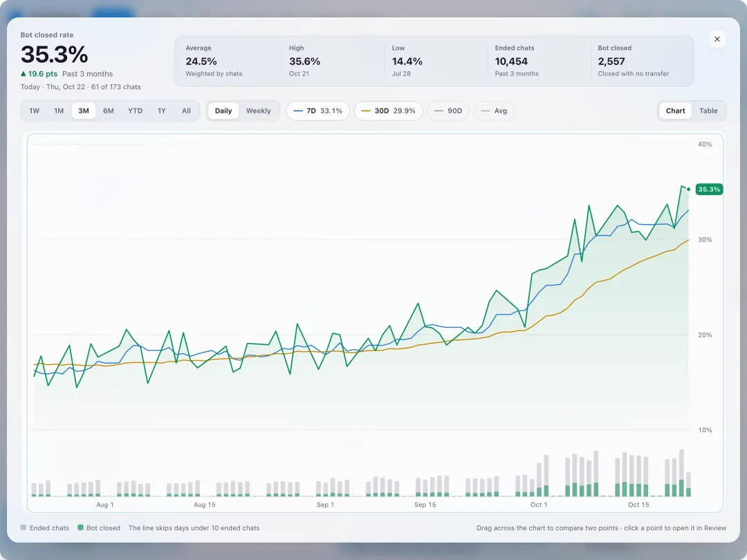Click the 'Drag across the chart' hint text
Screen dimensions: 747x560
pos(601,528)
